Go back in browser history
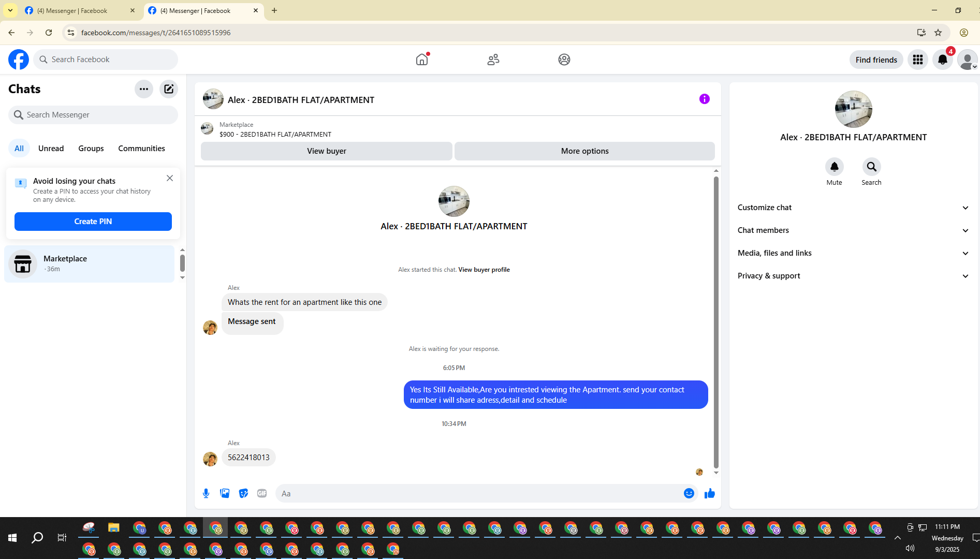 pos(11,33)
